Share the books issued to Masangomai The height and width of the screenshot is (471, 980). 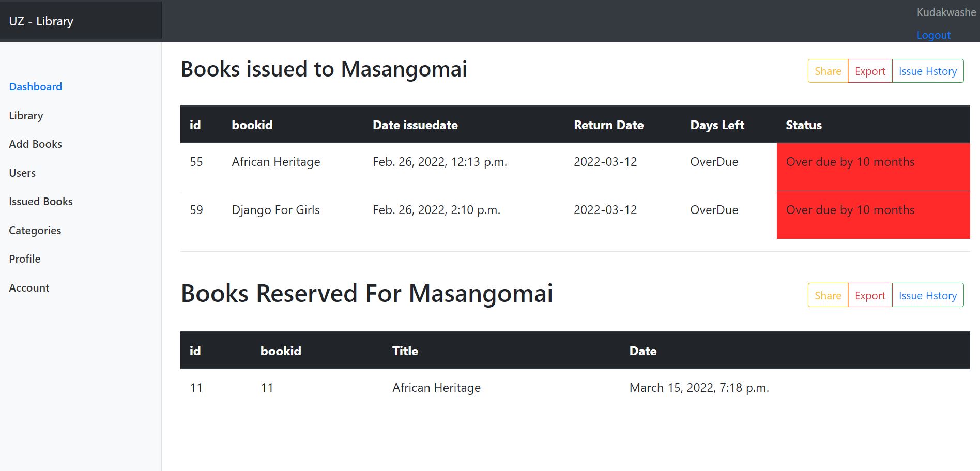coord(827,71)
